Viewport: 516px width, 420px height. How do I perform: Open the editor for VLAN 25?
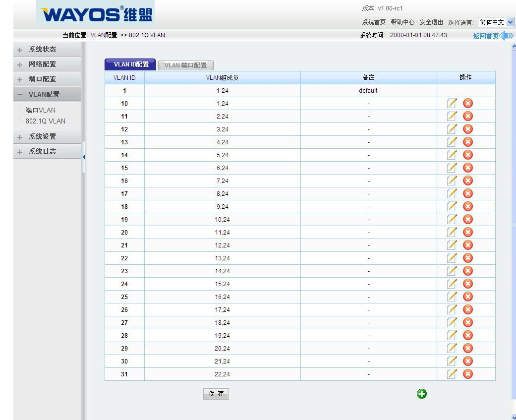[452, 297]
